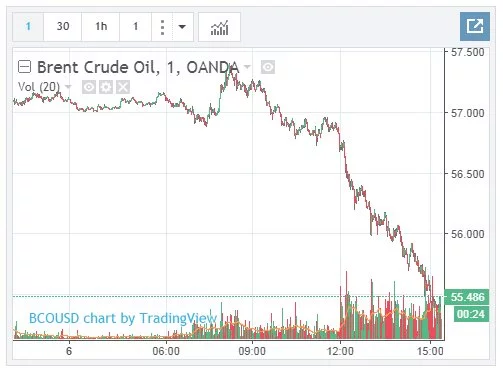Open the indicators chart icon

pyautogui.click(x=219, y=27)
